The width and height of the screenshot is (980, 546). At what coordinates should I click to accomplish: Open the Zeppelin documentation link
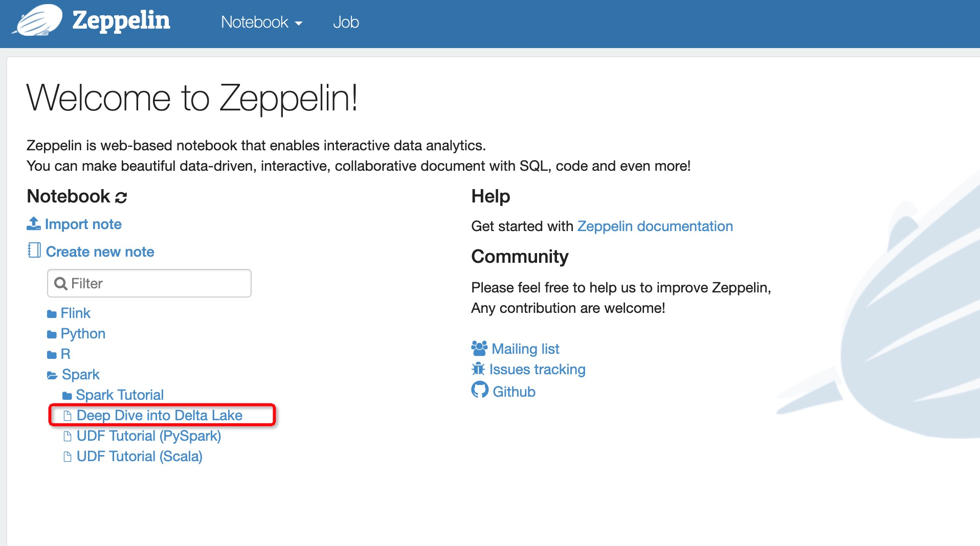[x=655, y=226]
